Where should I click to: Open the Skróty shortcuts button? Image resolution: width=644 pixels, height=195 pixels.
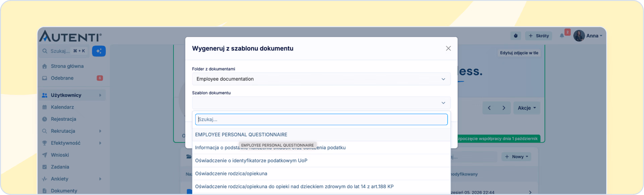[x=539, y=36]
